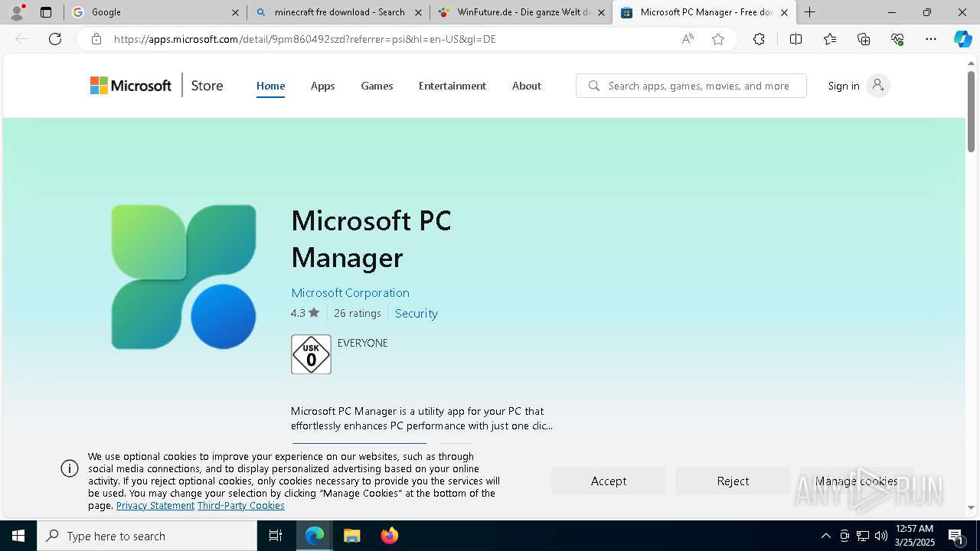
Task: Add this page to favorites star
Action: point(718,39)
